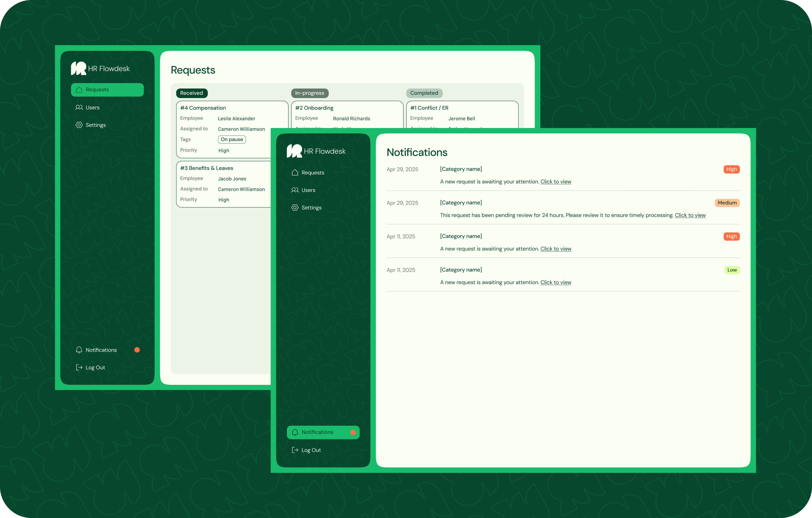
Task: Click the Settings gear icon in the front window sidebar
Action: (x=295, y=207)
